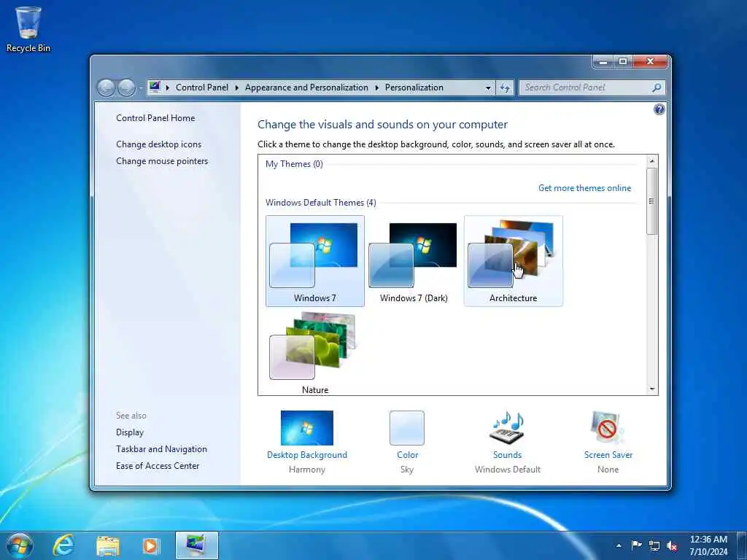Image resolution: width=747 pixels, height=560 pixels.
Task: Open the Start menu orb
Action: tap(20, 545)
